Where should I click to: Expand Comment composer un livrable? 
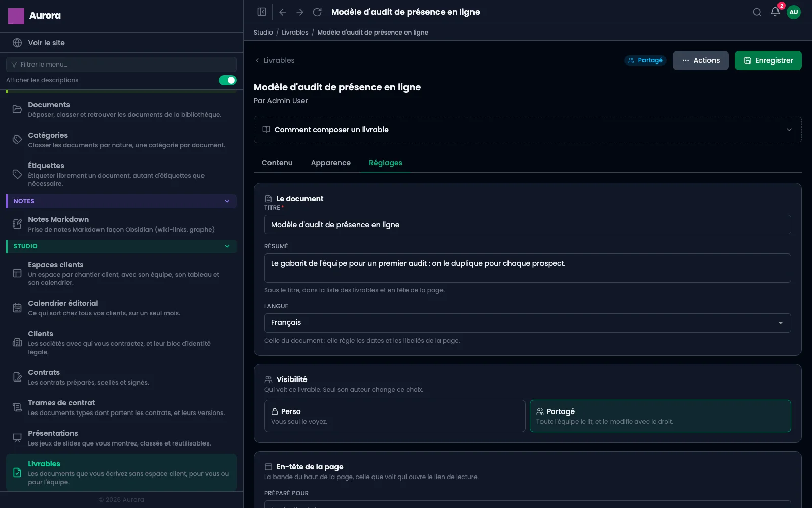tap(528, 130)
